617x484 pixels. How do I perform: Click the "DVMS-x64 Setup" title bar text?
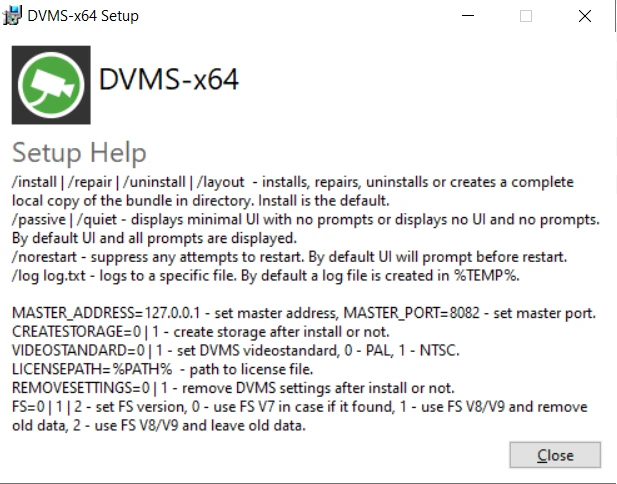pyautogui.click(x=83, y=16)
